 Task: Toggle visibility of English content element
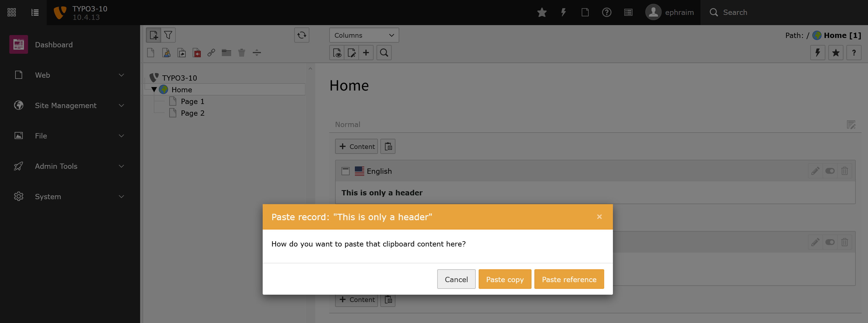click(829, 171)
